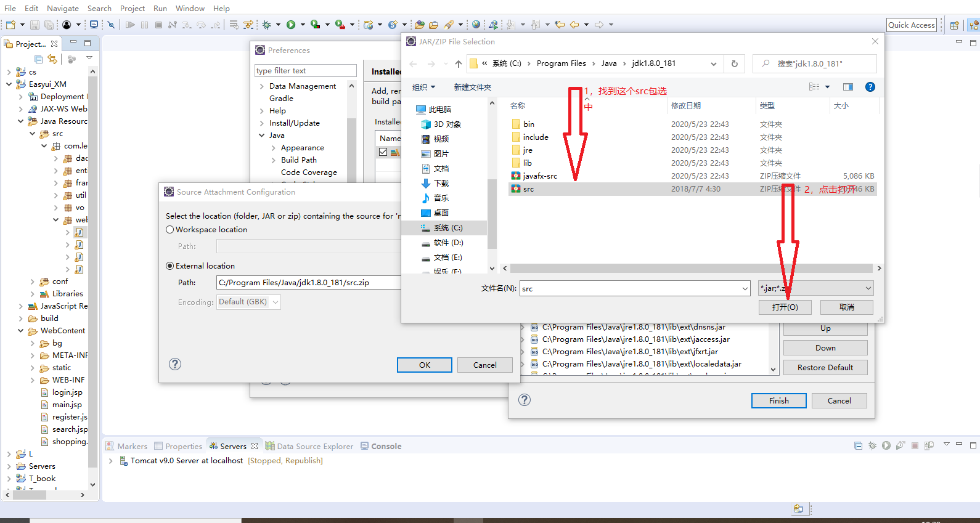Click the Finish button
The height and width of the screenshot is (523, 980).
coord(778,400)
